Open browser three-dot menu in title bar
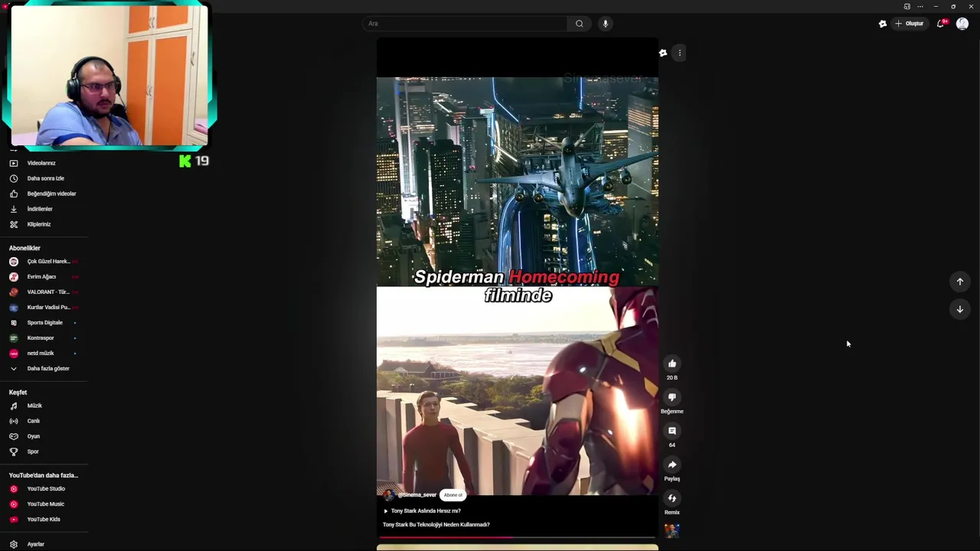This screenshot has height=551, width=980. pyautogui.click(x=920, y=6)
